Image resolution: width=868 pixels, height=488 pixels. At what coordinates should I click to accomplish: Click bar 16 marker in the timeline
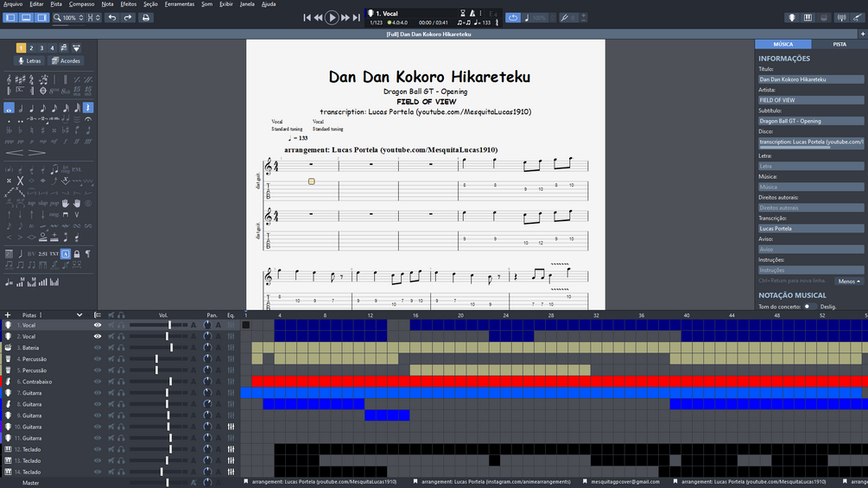pos(415,314)
